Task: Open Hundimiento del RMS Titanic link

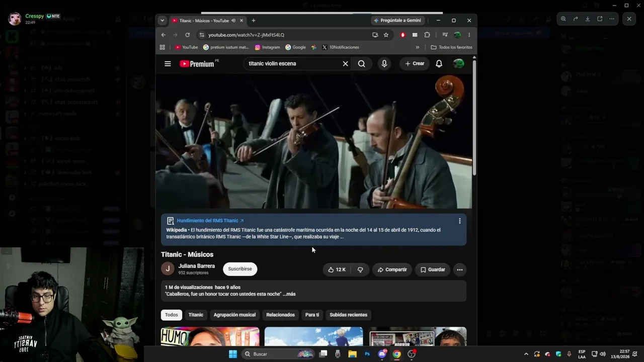Action: tap(210, 221)
